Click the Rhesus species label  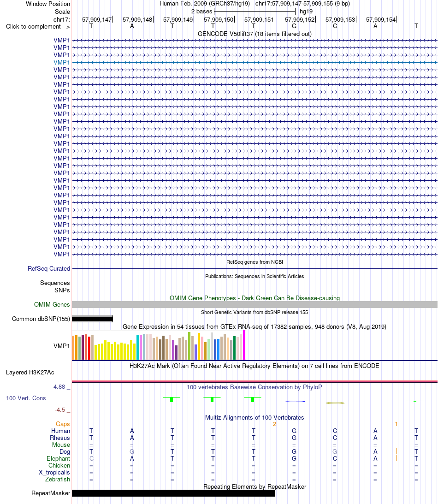(x=60, y=438)
